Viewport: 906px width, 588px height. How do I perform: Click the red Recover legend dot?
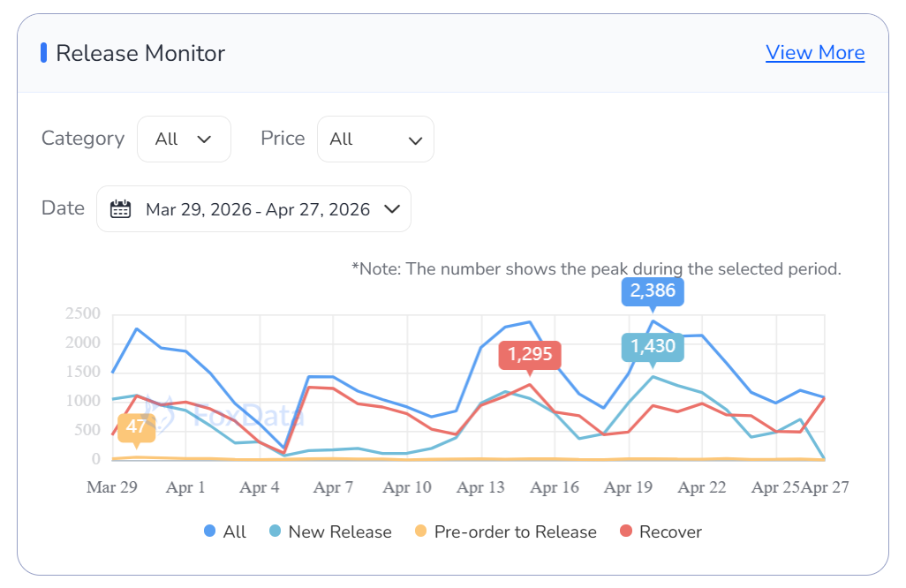(x=626, y=531)
